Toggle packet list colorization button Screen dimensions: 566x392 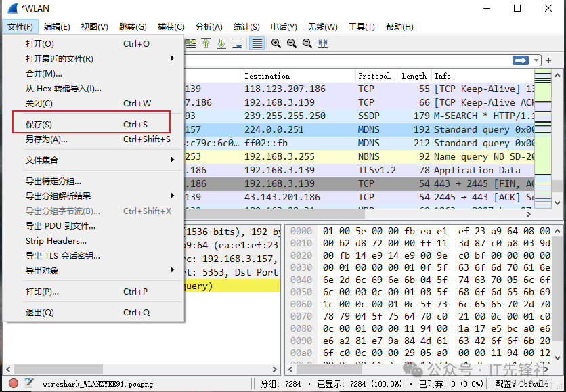[x=257, y=43]
